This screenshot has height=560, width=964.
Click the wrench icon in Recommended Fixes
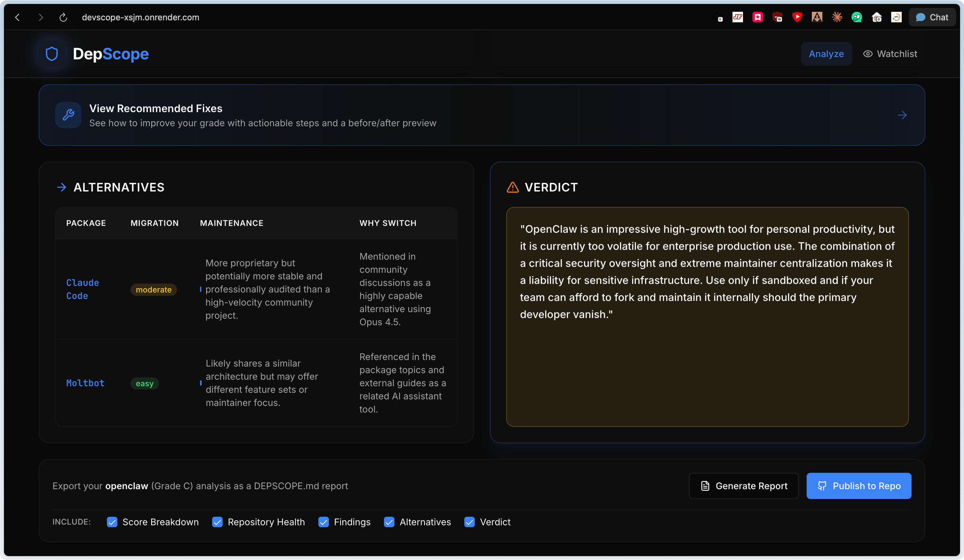[68, 115]
